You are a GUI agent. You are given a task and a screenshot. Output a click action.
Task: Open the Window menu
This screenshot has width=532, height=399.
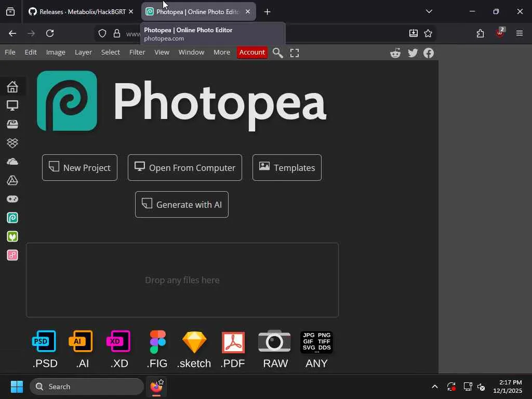[191, 52]
